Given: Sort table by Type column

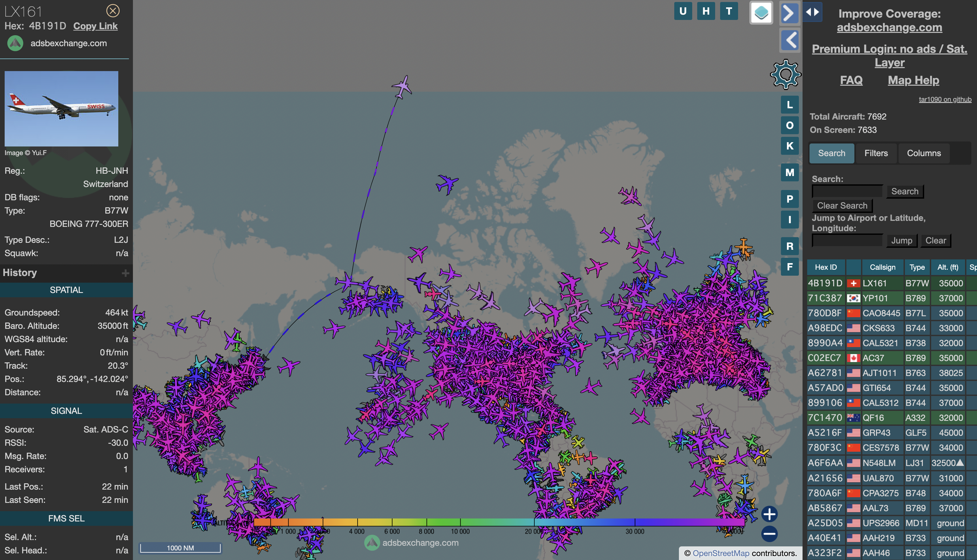Looking at the screenshot, I should [917, 267].
